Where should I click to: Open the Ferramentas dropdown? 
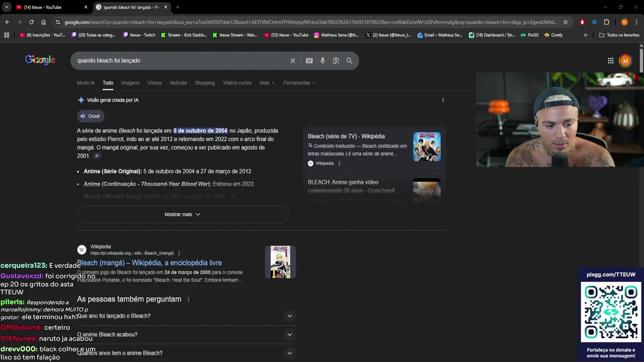(x=299, y=83)
